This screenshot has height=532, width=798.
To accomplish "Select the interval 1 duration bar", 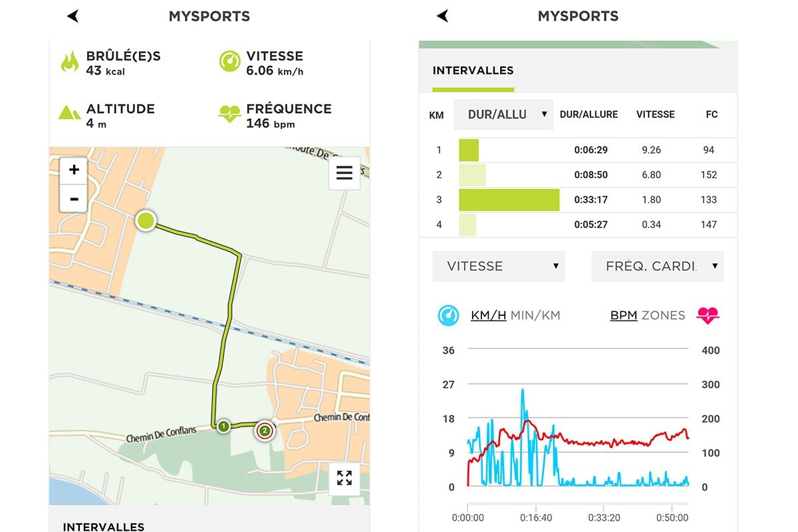I will coord(469,150).
